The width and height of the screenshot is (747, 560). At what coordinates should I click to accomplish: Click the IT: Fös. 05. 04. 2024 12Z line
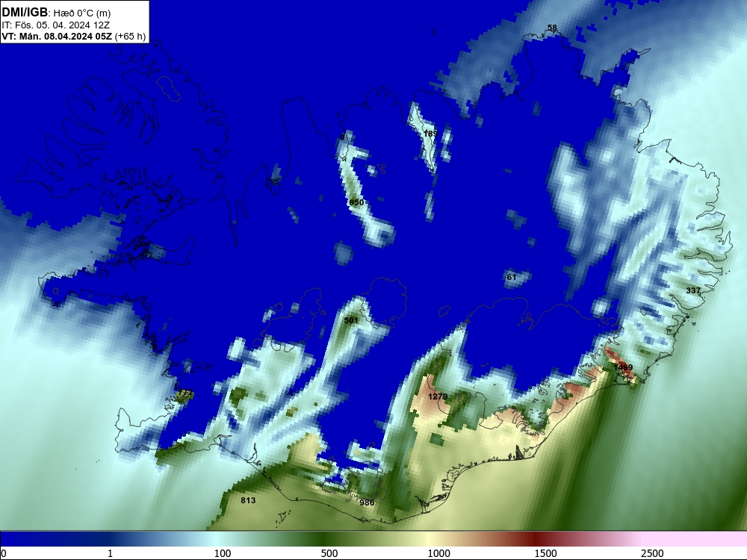(56, 25)
